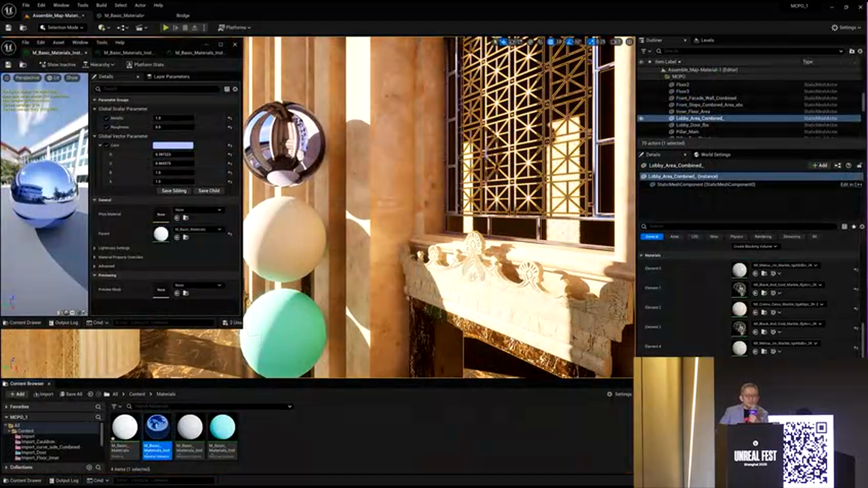Toggle visibility eye for Lobby_Area_Combined_

642,118
